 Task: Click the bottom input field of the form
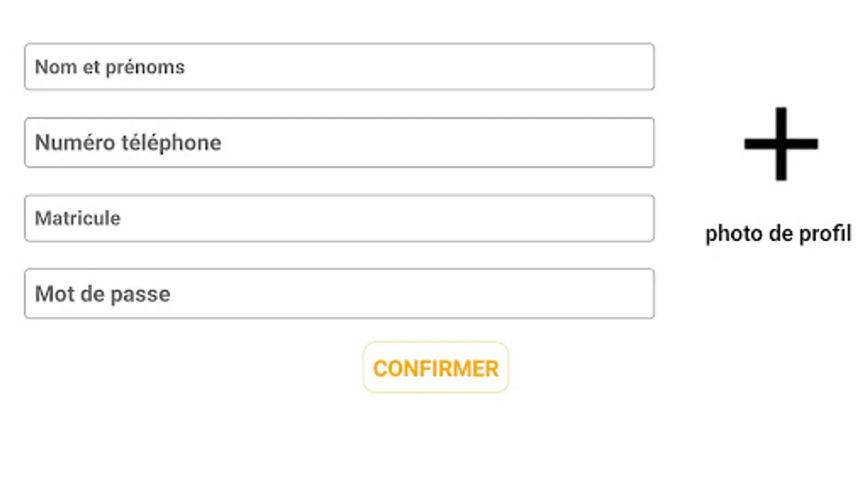339,293
